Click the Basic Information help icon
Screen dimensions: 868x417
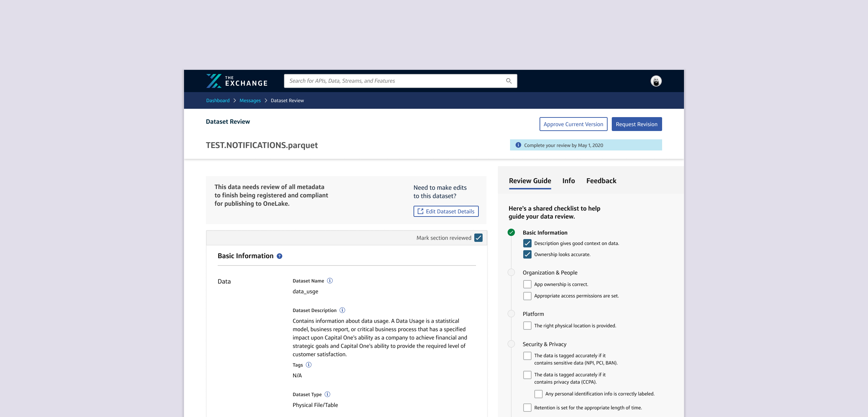(279, 256)
